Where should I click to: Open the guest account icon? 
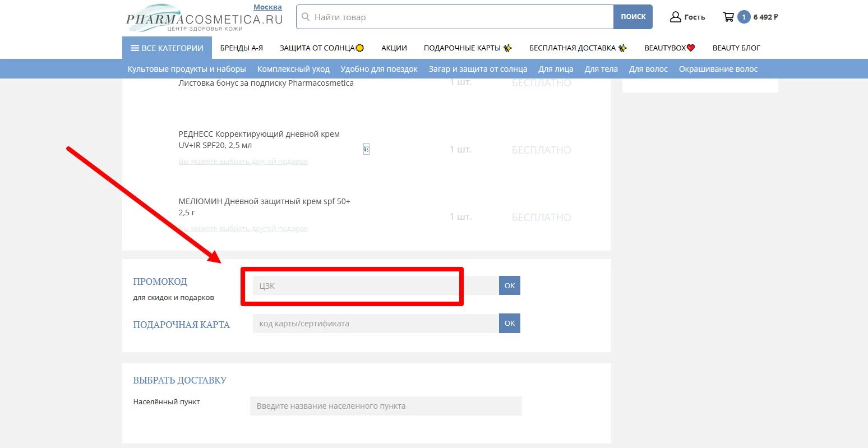point(675,17)
